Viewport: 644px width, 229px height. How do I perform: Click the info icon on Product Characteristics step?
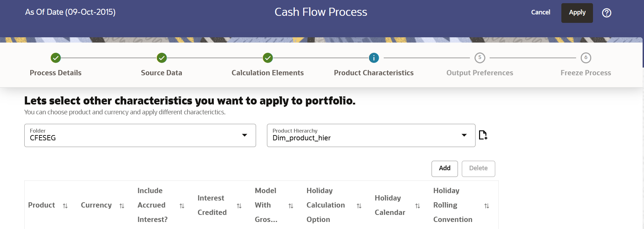(374, 58)
